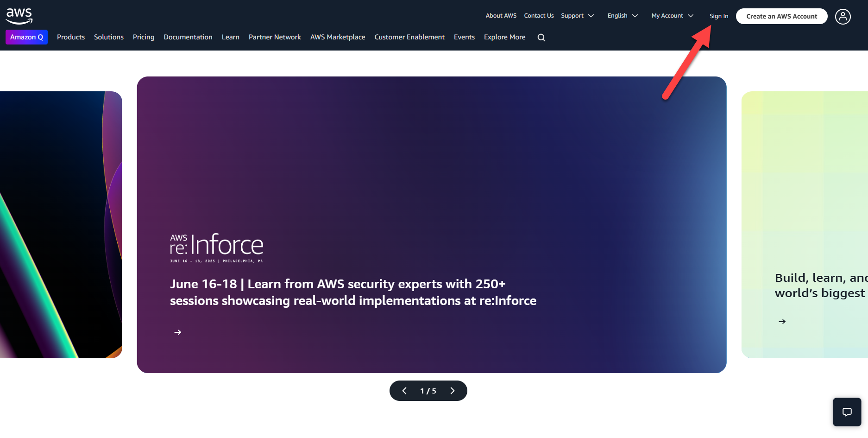Click the AWS logo
Viewport: 868px width, 438px height.
(x=19, y=16)
